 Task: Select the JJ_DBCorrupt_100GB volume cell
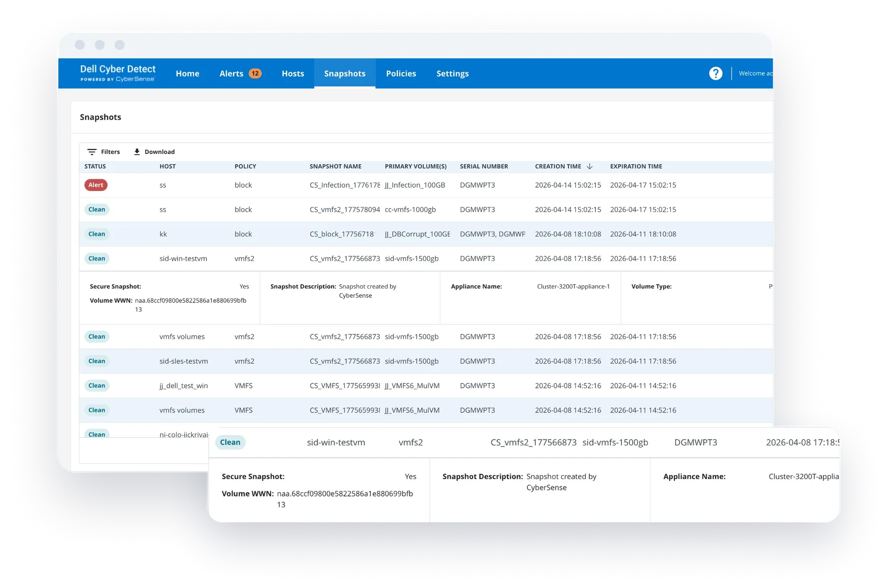coord(417,234)
